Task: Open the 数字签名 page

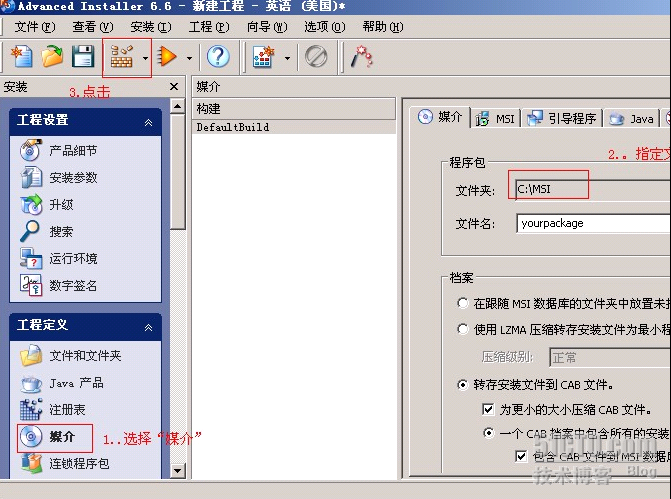Action: tap(59, 285)
